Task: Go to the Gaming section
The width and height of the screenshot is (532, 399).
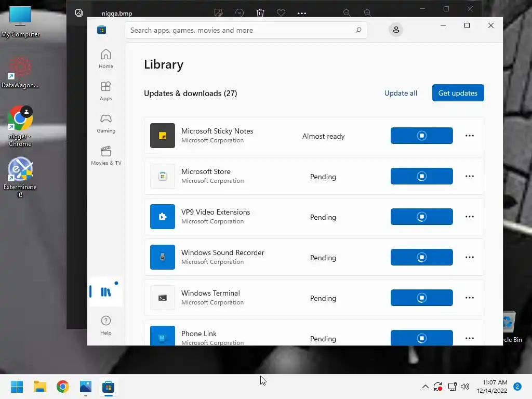Action: pos(106,123)
